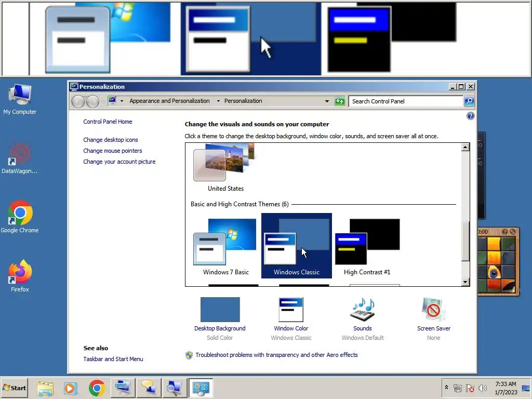Click the Action Center flag icon

[x=470, y=388]
